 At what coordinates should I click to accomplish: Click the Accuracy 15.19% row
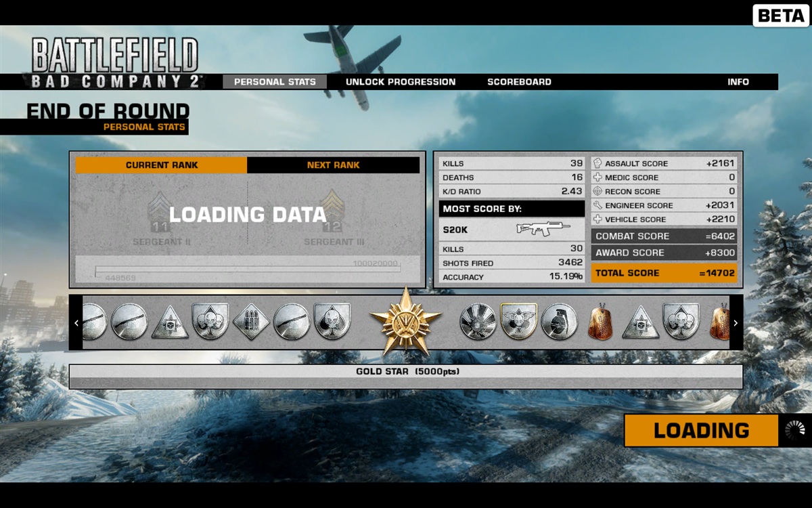[512, 277]
